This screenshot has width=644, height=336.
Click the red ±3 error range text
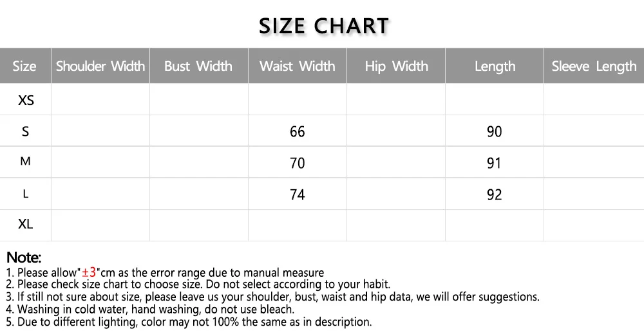tap(89, 272)
